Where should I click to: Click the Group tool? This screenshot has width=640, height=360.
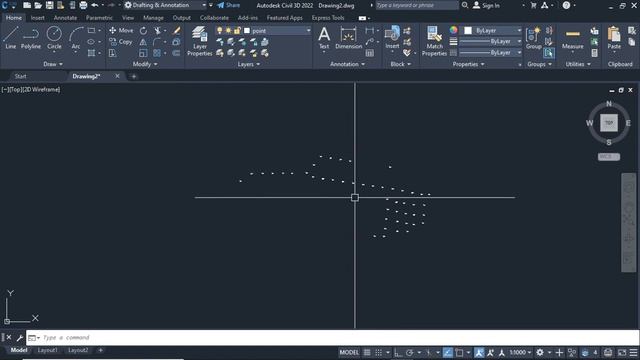pos(533,38)
